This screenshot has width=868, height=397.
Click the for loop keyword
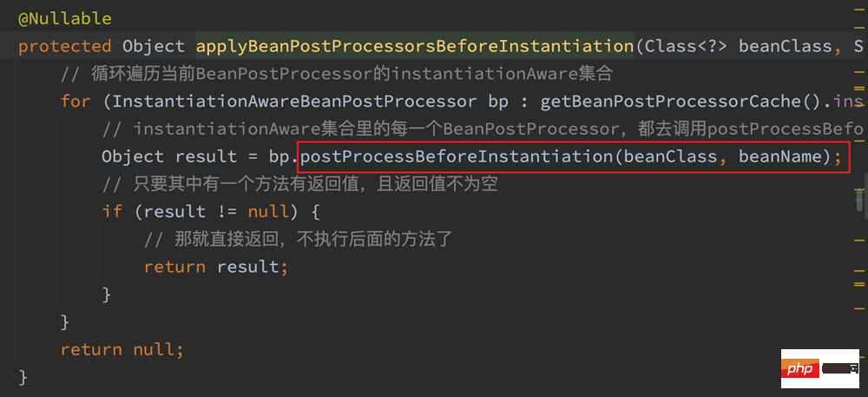click(x=76, y=102)
